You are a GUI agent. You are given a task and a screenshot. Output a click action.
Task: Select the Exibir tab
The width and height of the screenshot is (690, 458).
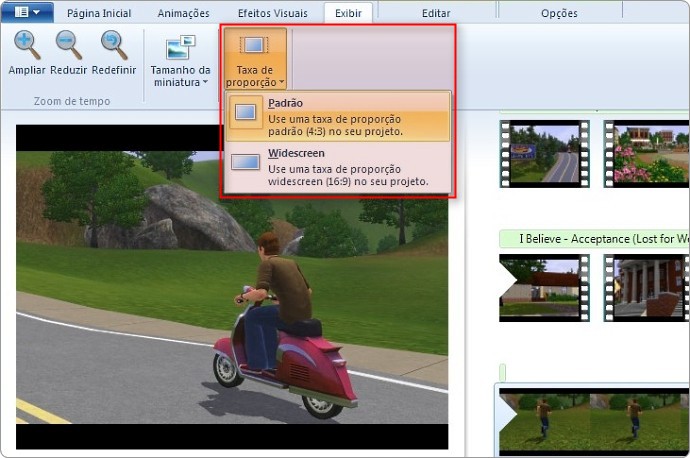[348, 13]
